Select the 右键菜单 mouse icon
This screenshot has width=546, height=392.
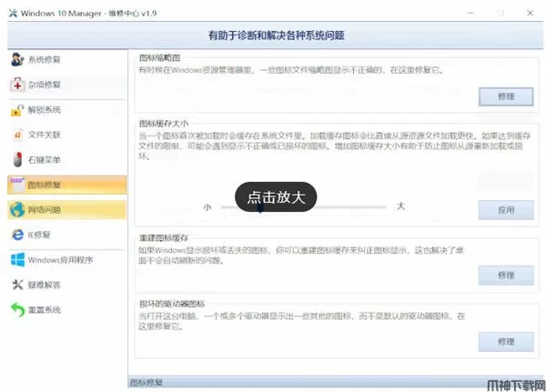click(17, 160)
